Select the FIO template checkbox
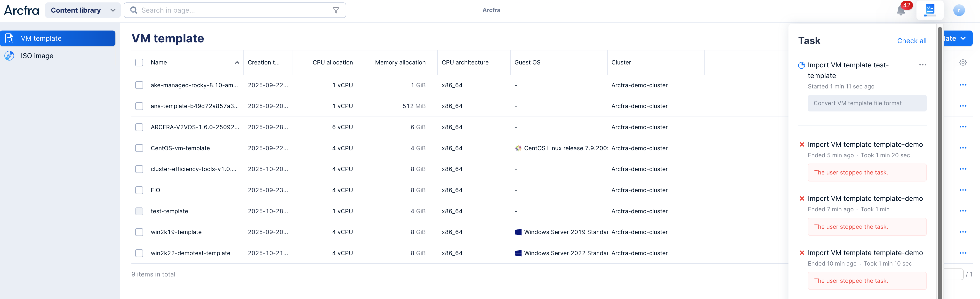The image size is (980, 299). tap(139, 190)
